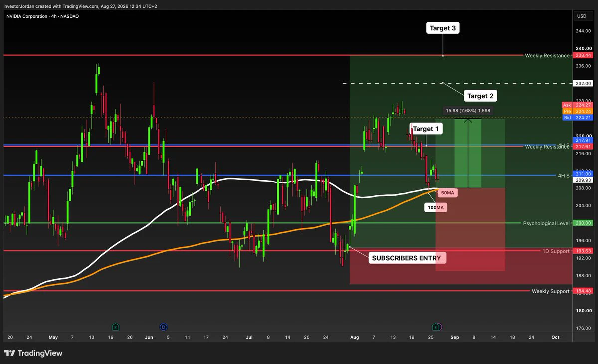Click the 50MA label tag
The image size is (598, 364).
coord(448,193)
